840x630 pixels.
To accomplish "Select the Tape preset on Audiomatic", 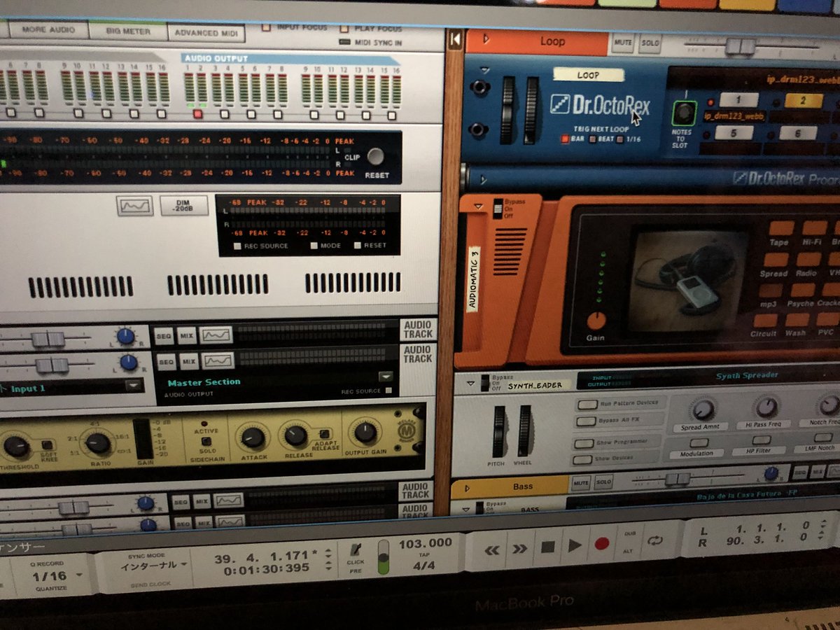I will coord(781,228).
